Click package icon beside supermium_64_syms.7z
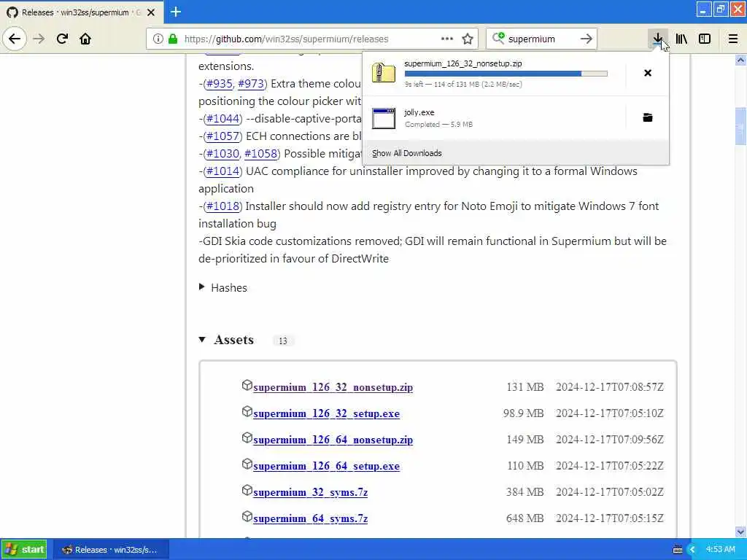The image size is (747, 560). pyautogui.click(x=247, y=516)
